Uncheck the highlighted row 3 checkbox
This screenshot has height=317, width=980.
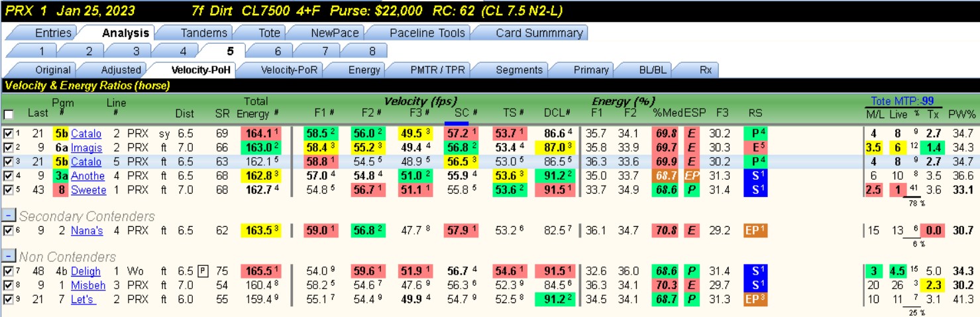[x=8, y=162]
